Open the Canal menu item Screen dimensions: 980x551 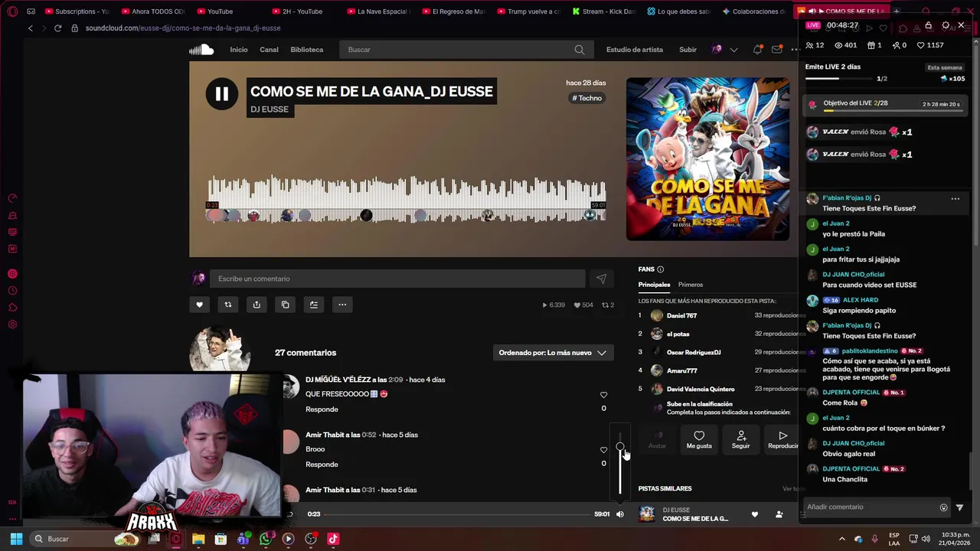point(269,50)
